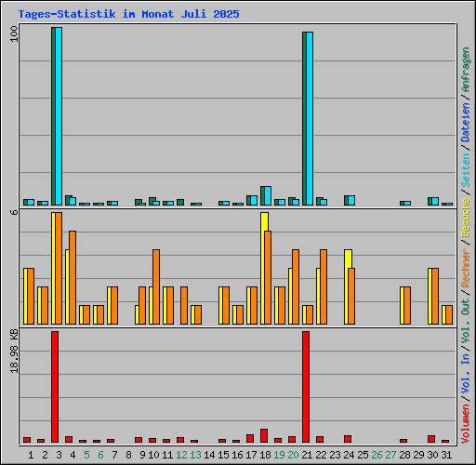Click the orange hosts bar for day 15
This screenshot has height=465, width=476.
[226, 306]
